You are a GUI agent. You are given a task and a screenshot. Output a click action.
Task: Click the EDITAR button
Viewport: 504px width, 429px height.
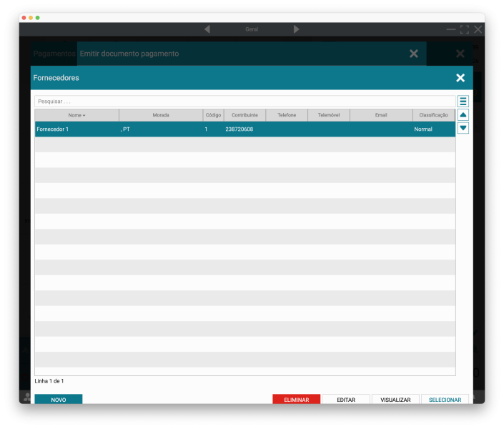pyautogui.click(x=346, y=400)
